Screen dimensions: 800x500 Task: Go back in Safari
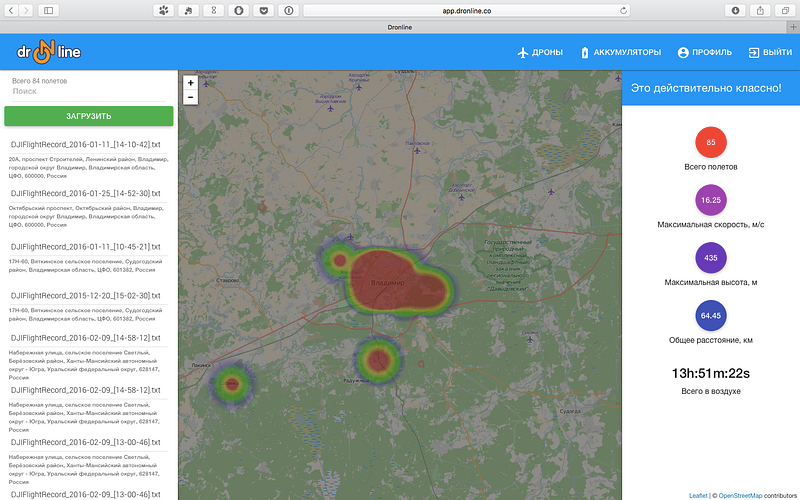click(11, 10)
